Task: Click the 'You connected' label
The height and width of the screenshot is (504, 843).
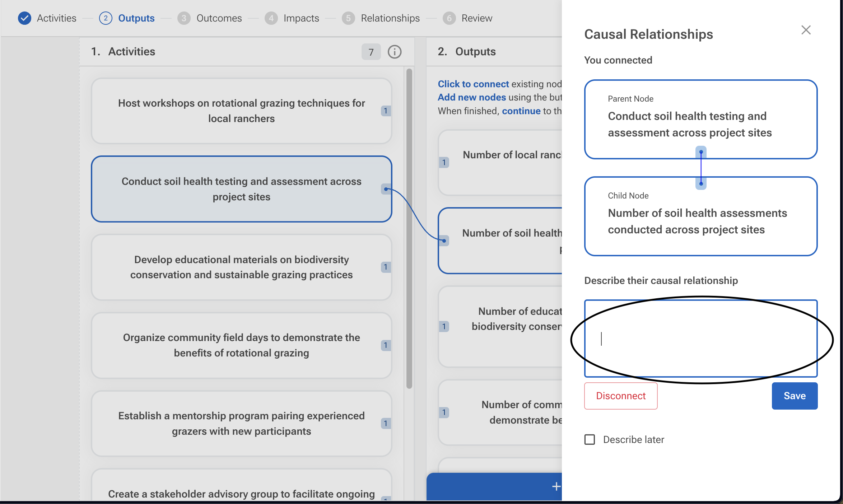Action: 618,60
